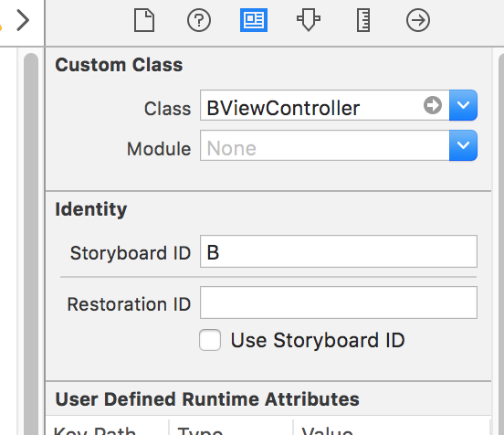The width and height of the screenshot is (504, 435).
Task: Click the Module field showing None
Action: (325, 145)
